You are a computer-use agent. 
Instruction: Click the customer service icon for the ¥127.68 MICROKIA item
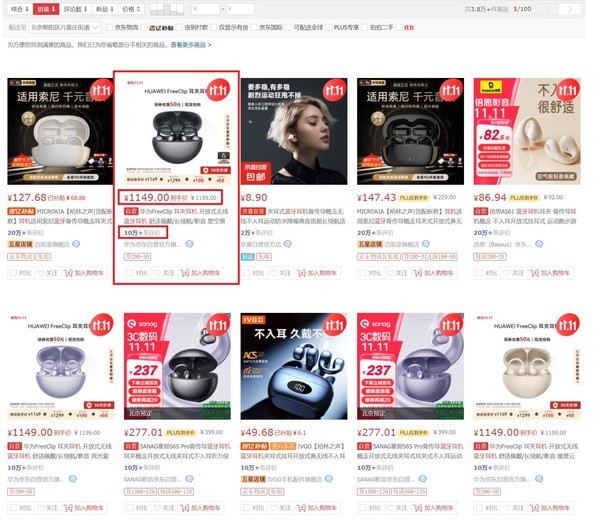pos(76,244)
